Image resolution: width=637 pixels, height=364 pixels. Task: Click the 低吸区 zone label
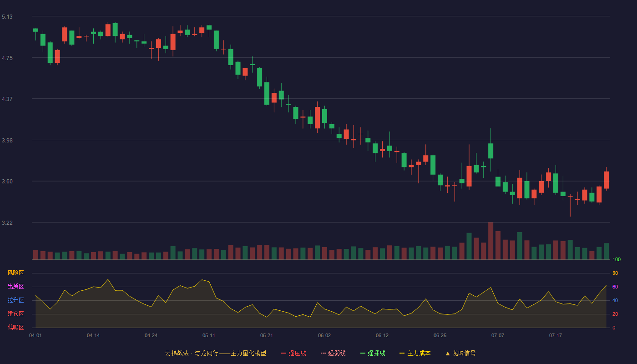pos(15,327)
